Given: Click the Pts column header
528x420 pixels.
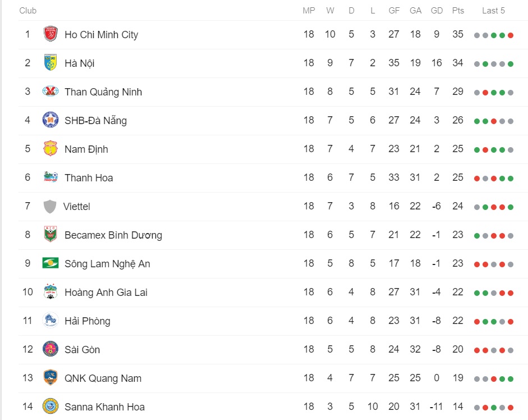Looking at the screenshot, I should pos(458,11).
